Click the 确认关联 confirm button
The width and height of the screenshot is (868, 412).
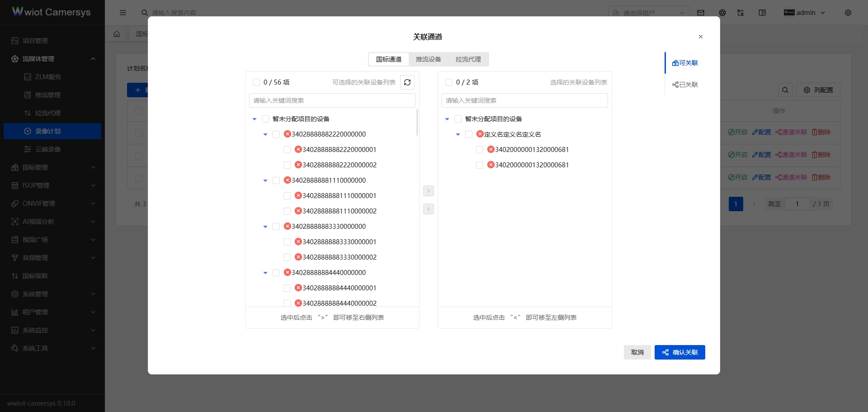(679, 352)
